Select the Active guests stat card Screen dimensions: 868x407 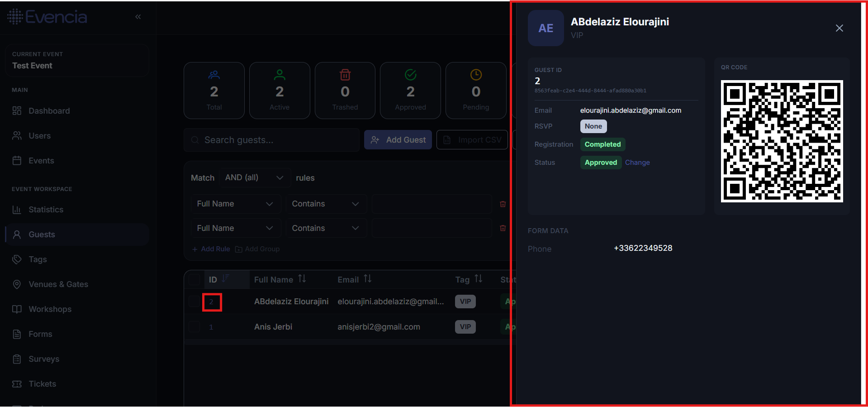pos(280,91)
